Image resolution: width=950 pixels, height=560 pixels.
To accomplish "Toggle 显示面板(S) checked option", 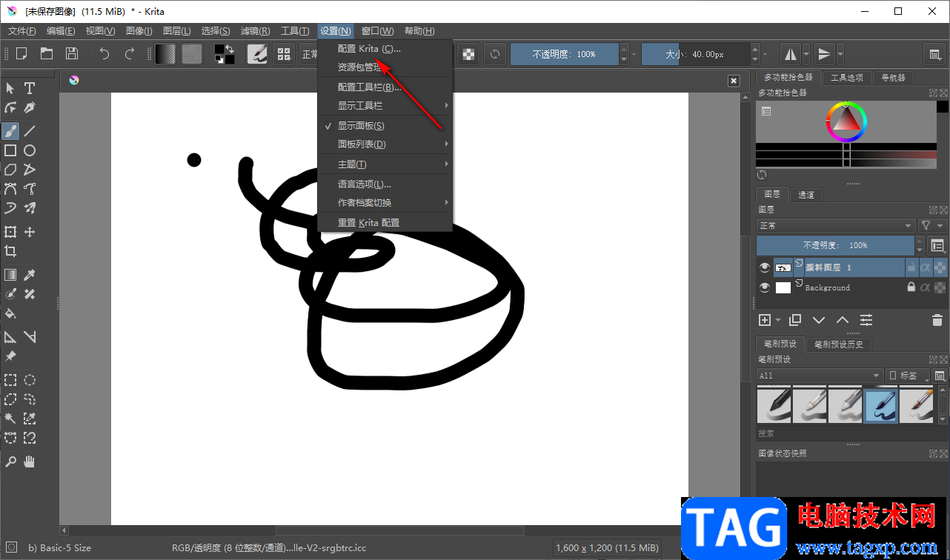I will (x=385, y=126).
